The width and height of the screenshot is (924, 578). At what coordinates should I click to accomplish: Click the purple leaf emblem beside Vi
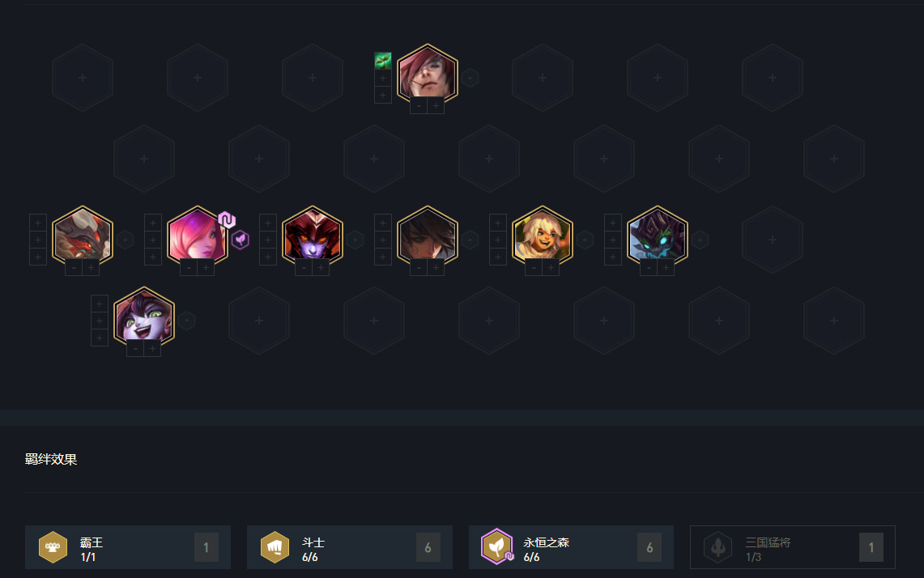pyautogui.click(x=241, y=240)
